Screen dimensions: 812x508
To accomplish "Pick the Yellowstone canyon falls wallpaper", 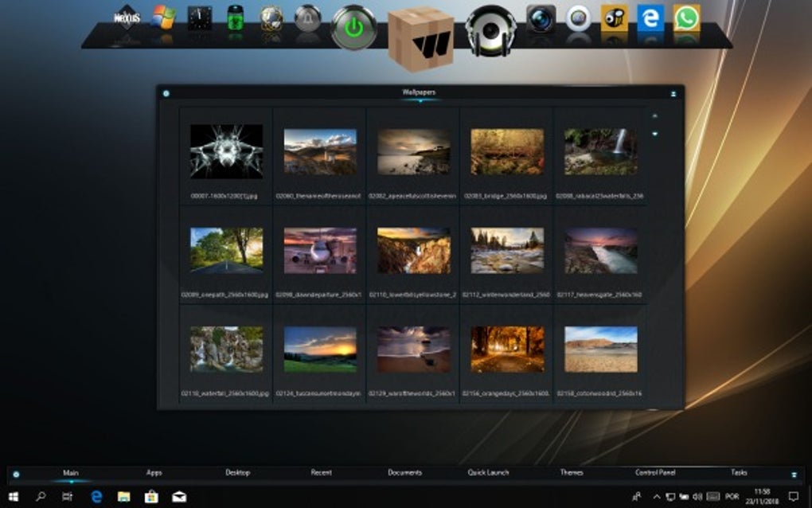I will point(414,251).
